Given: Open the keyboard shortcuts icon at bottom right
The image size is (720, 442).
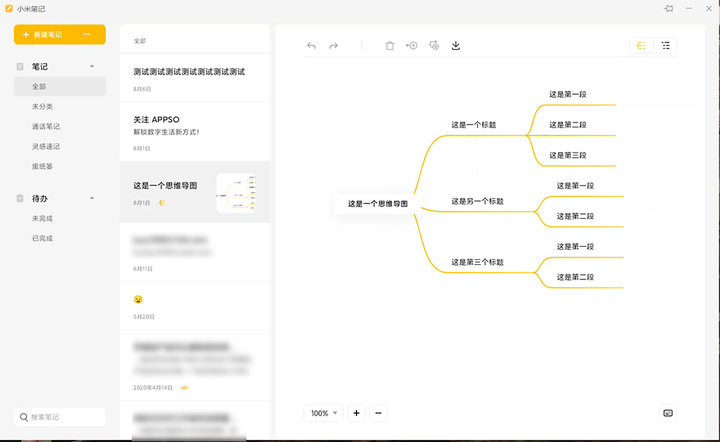Looking at the screenshot, I should point(668,413).
